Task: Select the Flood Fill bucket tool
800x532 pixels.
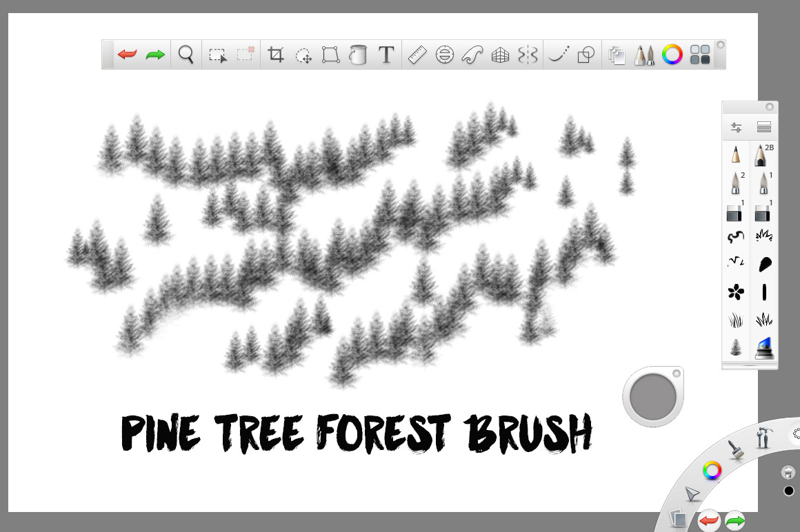Action: (358, 54)
